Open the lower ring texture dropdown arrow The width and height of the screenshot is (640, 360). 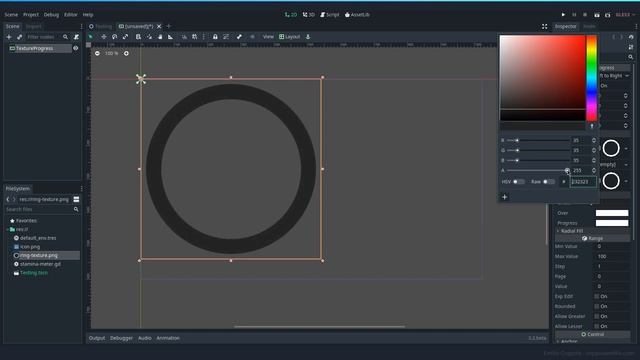click(627, 181)
